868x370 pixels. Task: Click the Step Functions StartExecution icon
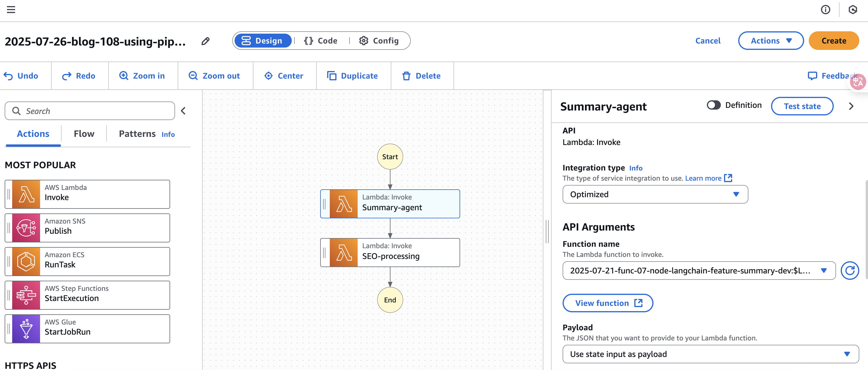26,295
